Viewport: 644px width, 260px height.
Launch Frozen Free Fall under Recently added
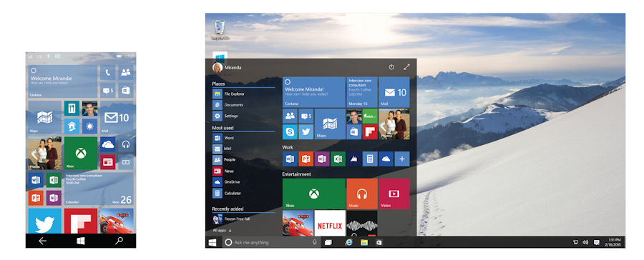click(x=243, y=219)
